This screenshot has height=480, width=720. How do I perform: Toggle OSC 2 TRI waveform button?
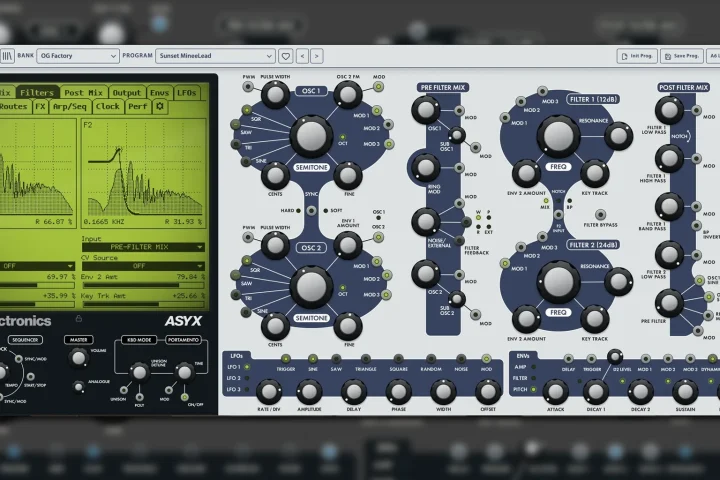coord(236,294)
